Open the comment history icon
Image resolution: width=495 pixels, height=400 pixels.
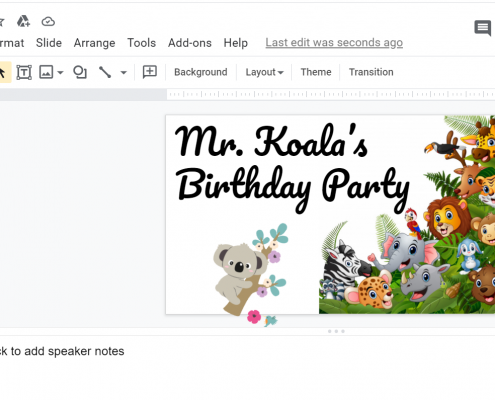click(483, 28)
